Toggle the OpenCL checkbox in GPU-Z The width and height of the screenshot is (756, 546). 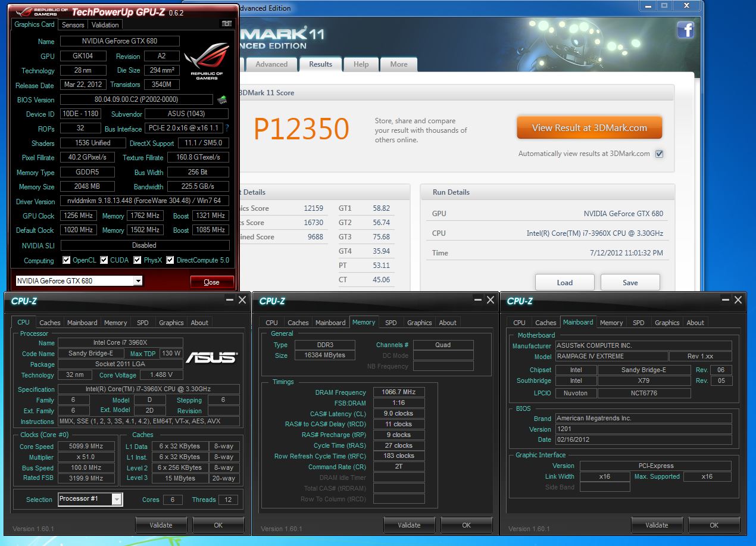coord(67,260)
